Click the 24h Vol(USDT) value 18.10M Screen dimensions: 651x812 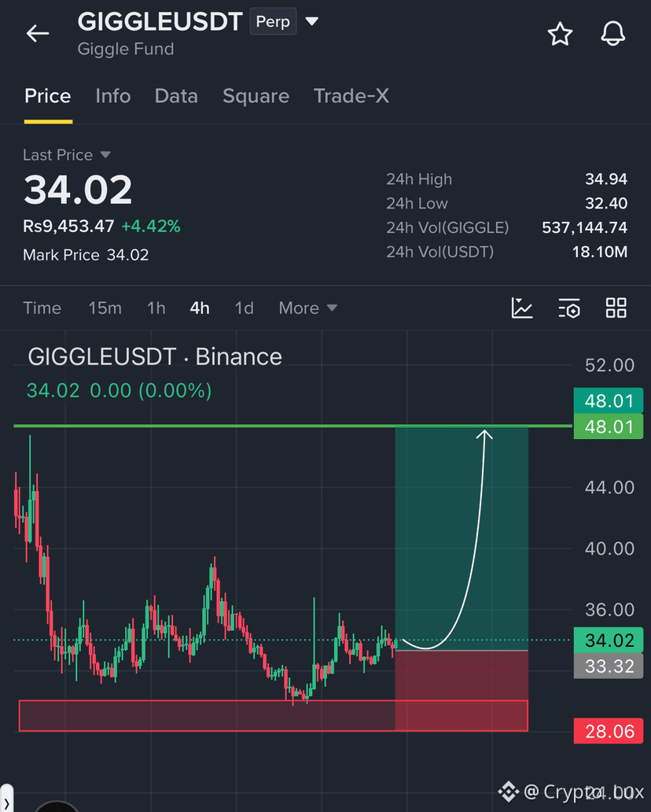(600, 252)
